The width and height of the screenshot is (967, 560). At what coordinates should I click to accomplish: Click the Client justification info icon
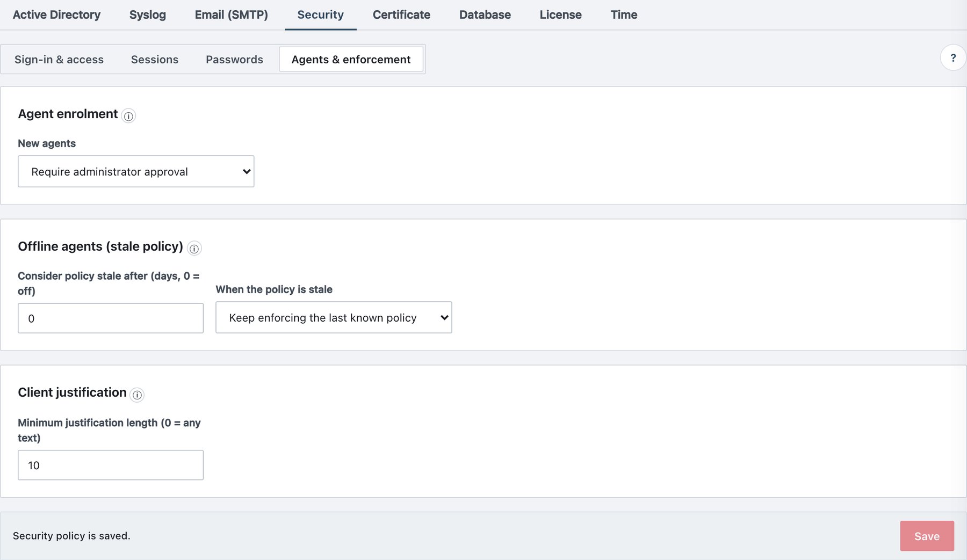coord(138,395)
